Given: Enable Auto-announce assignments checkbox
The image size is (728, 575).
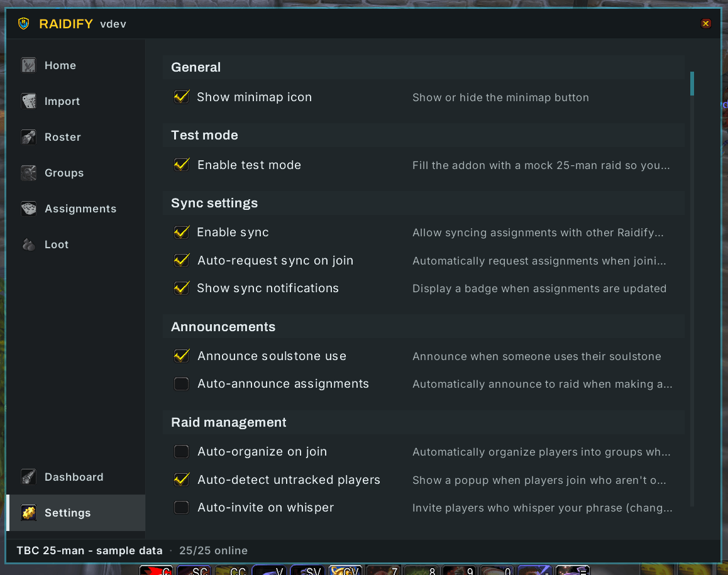Looking at the screenshot, I should (x=181, y=384).
